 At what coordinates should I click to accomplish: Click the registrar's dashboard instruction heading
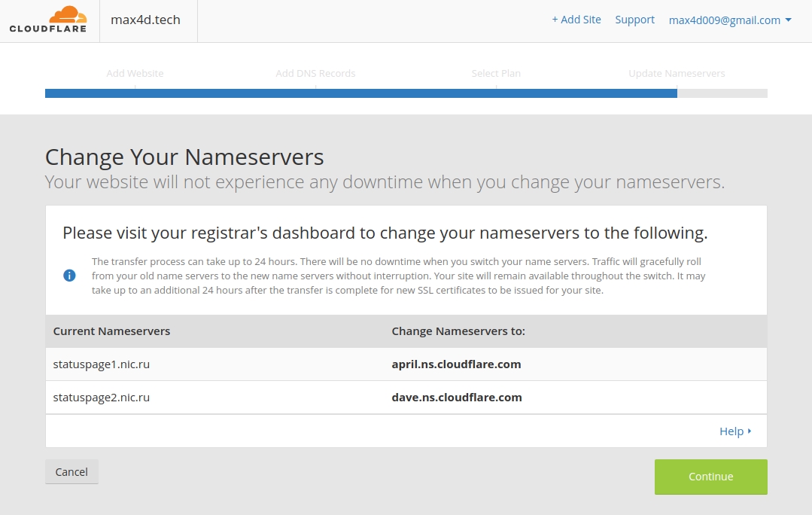pyautogui.click(x=385, y=233)
